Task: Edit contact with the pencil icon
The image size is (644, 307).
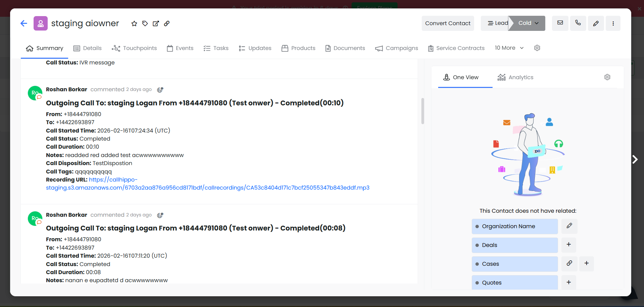Action: point(596,23)
